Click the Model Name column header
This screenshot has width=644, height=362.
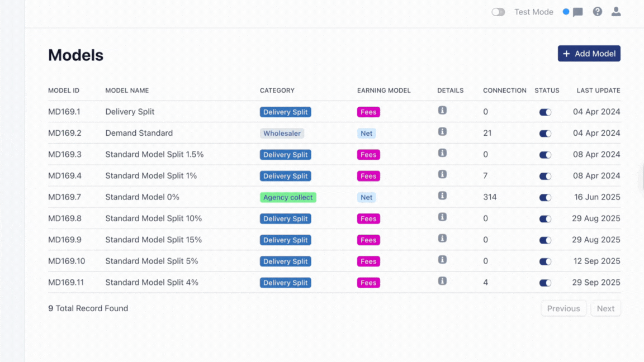tap(127, 90)
